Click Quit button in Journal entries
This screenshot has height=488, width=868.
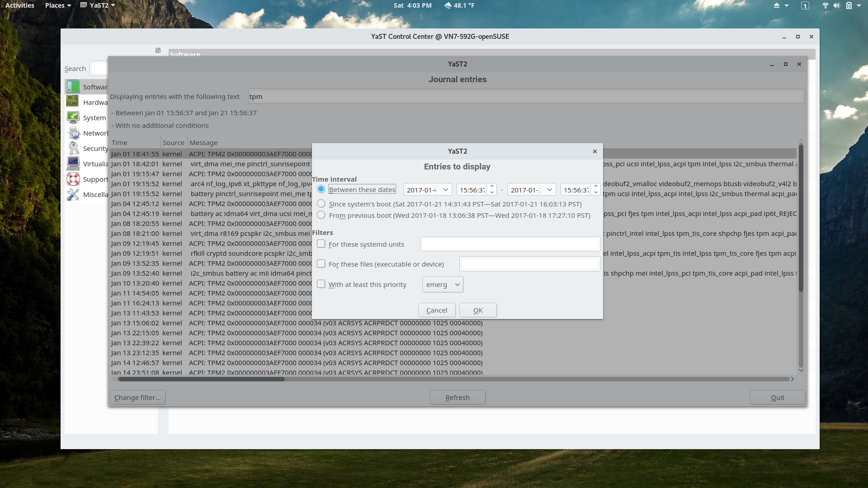(778, 397)
